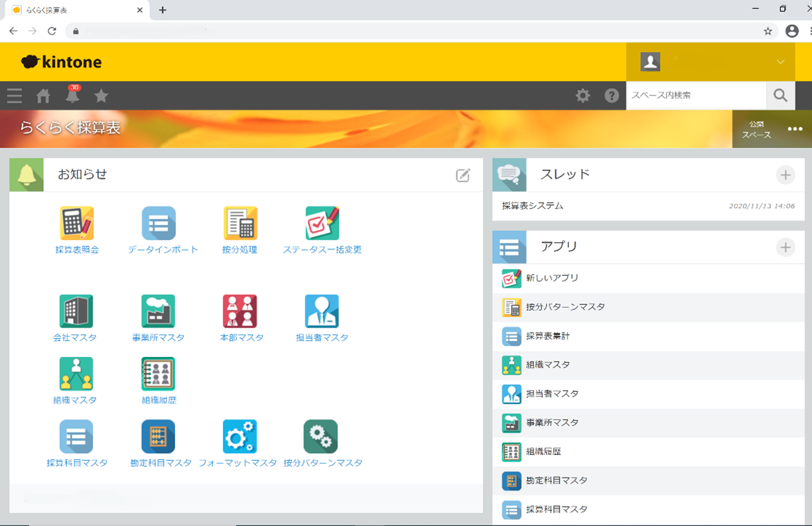Image resolution: width=812 pixels, height=526 pixels.
Task: Open the 採算表照会 app icon
Action: pos(77,224)
